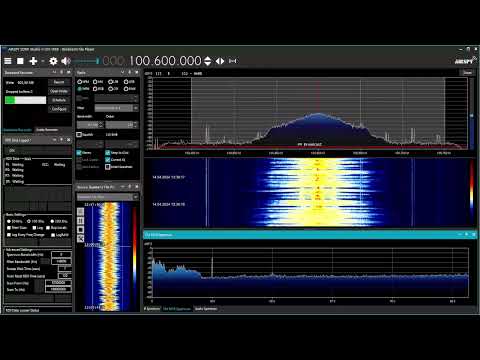Click the plus icon to add a slice
This screenshot has height=360, width=480.
pyautogui.click(x=33, y=61)
